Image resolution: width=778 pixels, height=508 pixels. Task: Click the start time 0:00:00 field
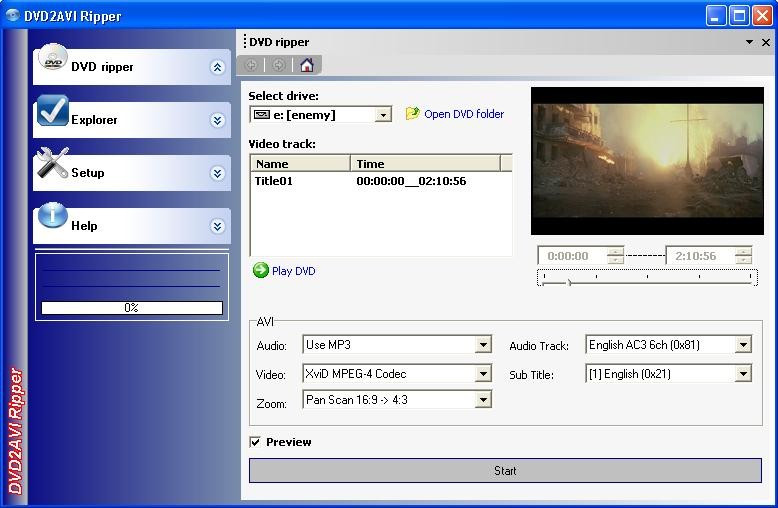573,256
